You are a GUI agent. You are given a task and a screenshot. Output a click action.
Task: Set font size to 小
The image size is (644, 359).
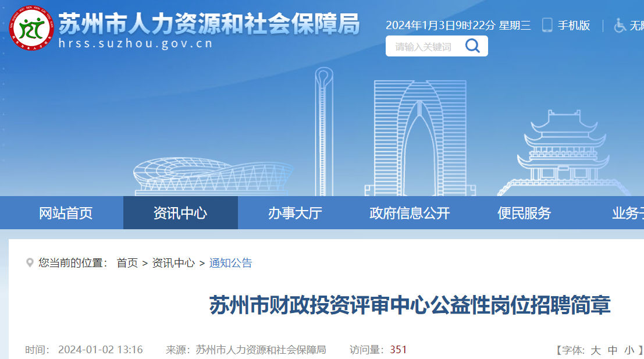[629, 350]
